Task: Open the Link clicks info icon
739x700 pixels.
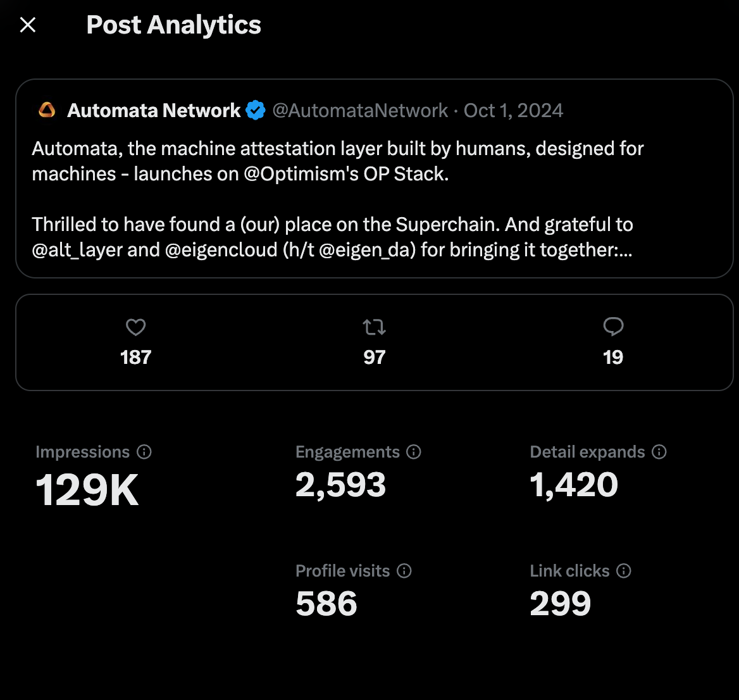Action: pyautogui.click(x=624, y=571)
